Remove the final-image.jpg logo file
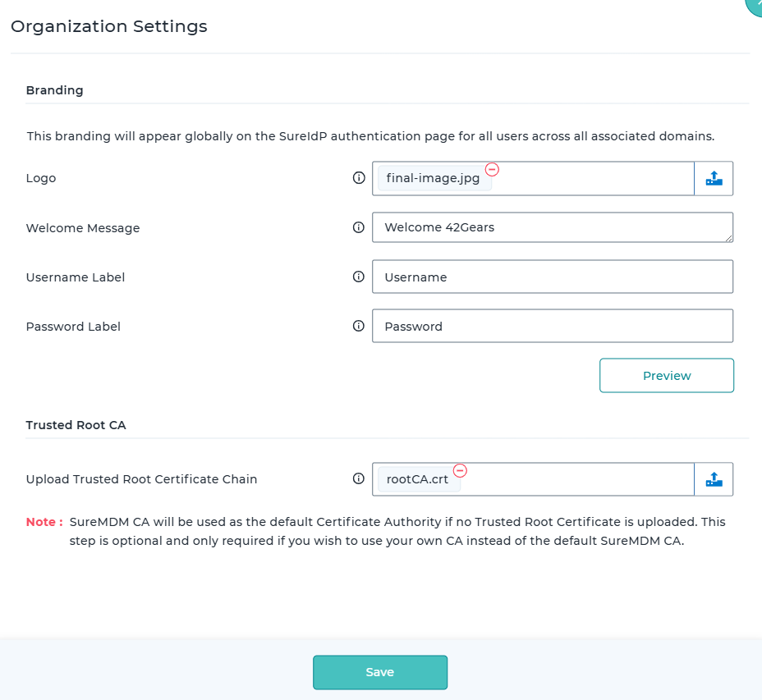The image size is (762, 700). click(492, 169)
